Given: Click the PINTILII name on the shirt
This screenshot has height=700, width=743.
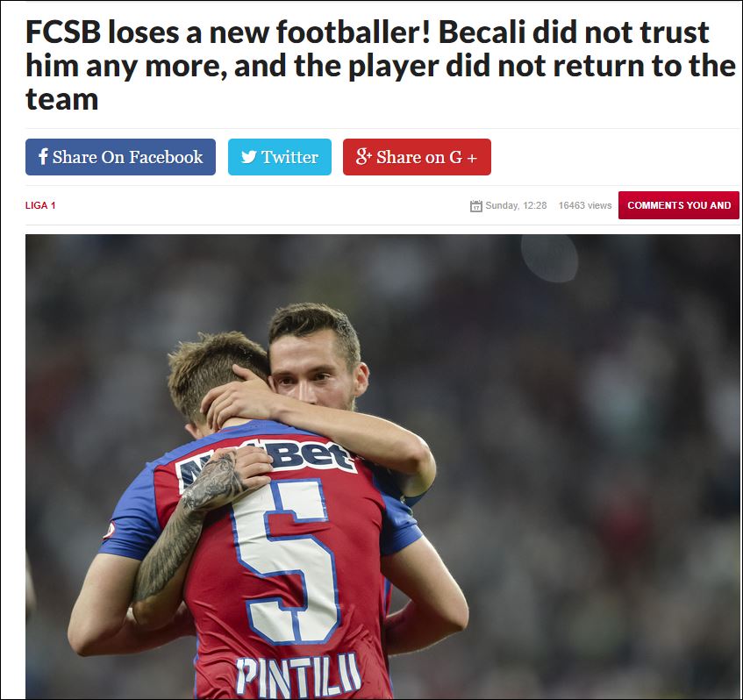Looking at the screenshot, I should click(298, 677).
